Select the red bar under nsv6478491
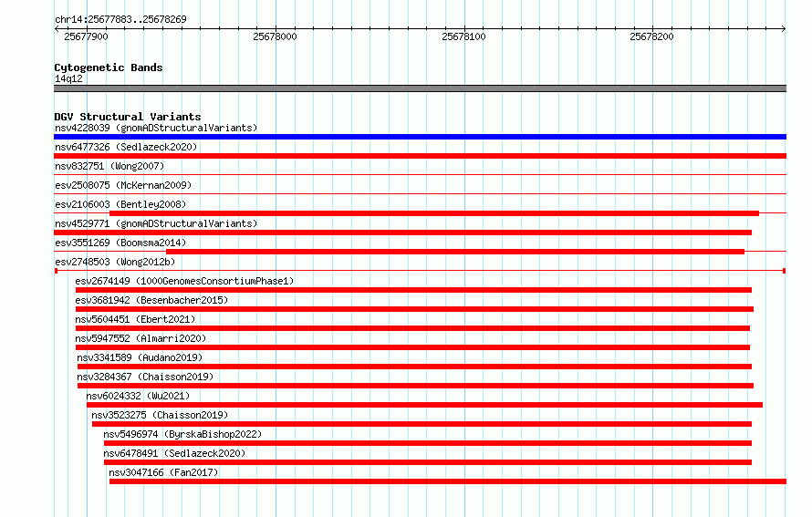The width and height of the screenshot is (812, 517). pos(428,462)
